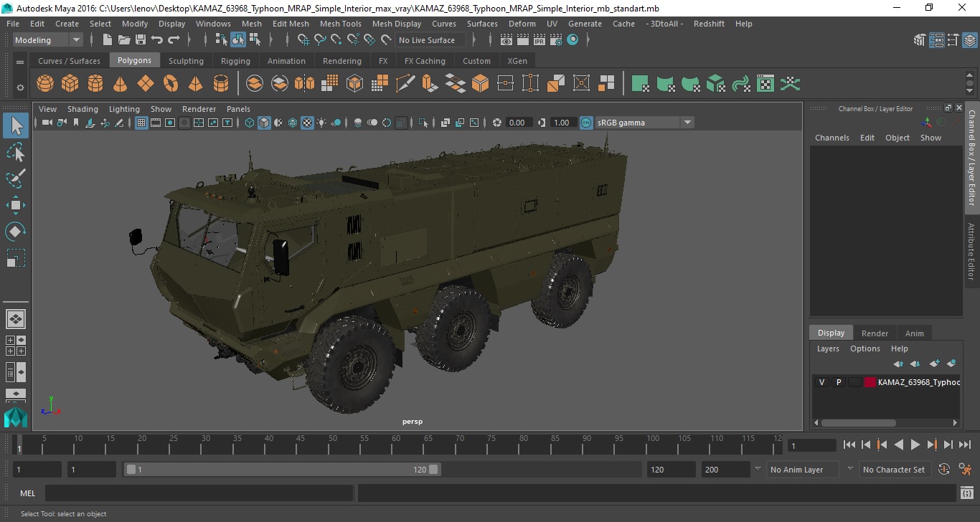Click the MEL command input field
The height and width of the screenshot is (522, 980).
(x=199, y=493)
